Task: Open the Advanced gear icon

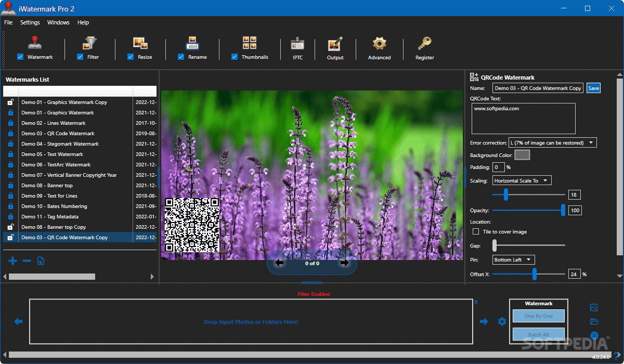Action: pos(380,44)
